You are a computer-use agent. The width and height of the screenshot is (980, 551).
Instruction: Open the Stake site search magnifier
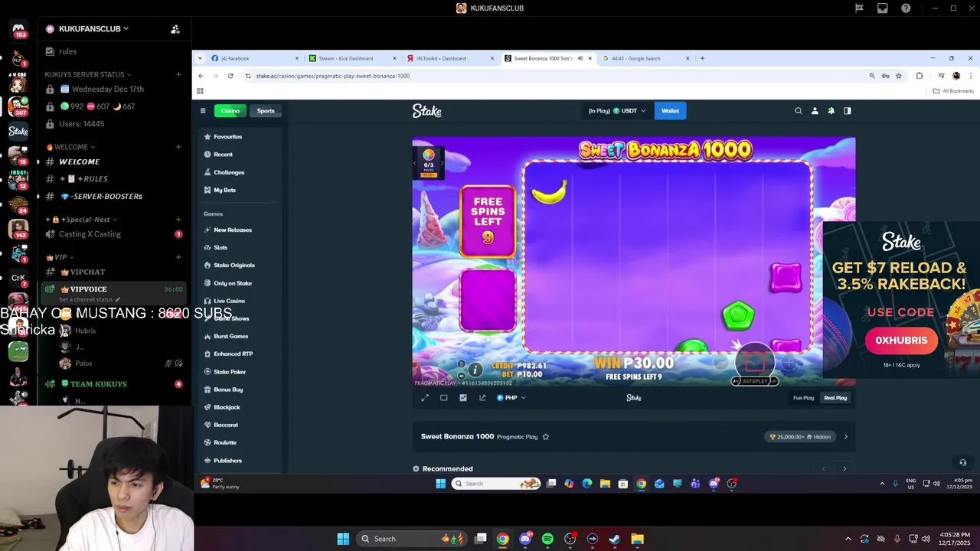pos(799,111)
